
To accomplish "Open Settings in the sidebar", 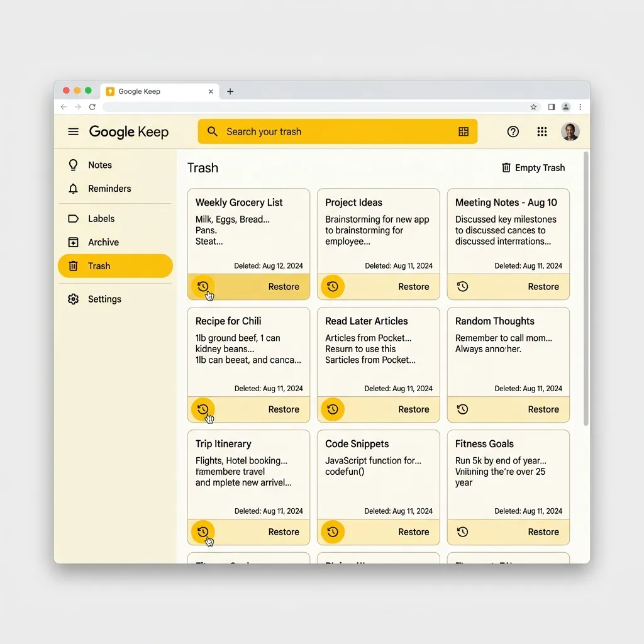I will pyautogui.click(x=116, y=299).
